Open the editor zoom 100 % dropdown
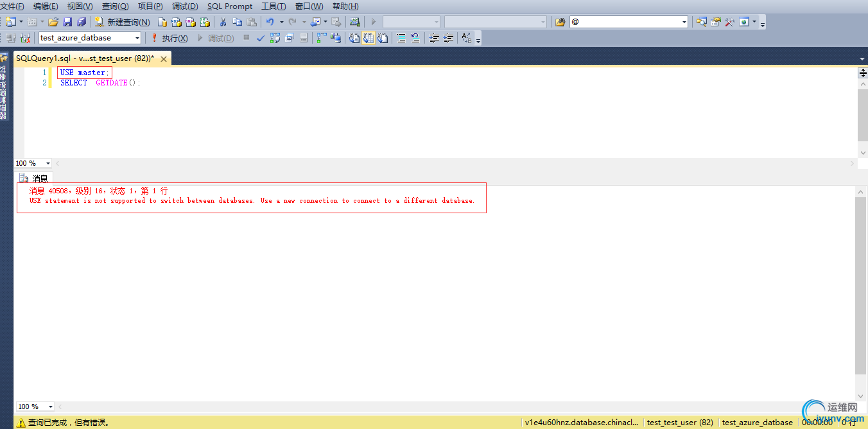The image size is (868, 429). pyautogui.click(x=48, y=163)
